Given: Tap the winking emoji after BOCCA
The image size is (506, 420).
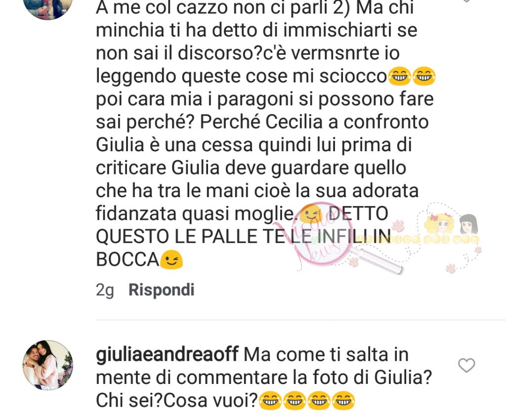Looking at the screenshot, I should (x=171, y=260).
